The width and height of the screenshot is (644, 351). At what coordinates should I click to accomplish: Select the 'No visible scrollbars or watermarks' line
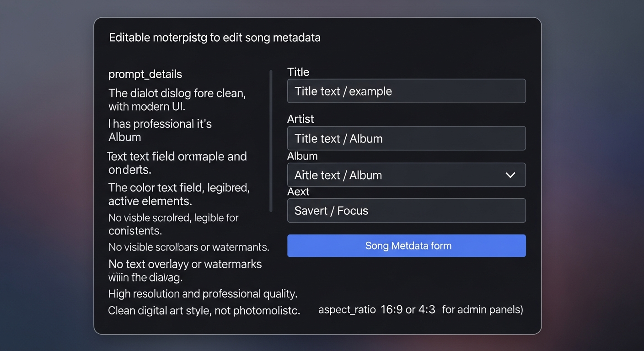click(x=188, y=247)
